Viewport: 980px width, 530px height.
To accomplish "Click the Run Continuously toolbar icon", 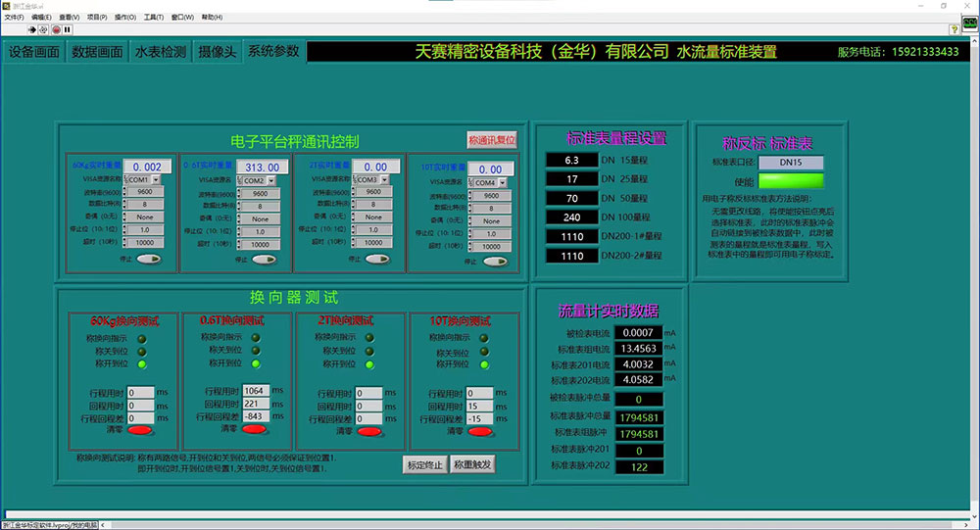I will pos(43,29).
